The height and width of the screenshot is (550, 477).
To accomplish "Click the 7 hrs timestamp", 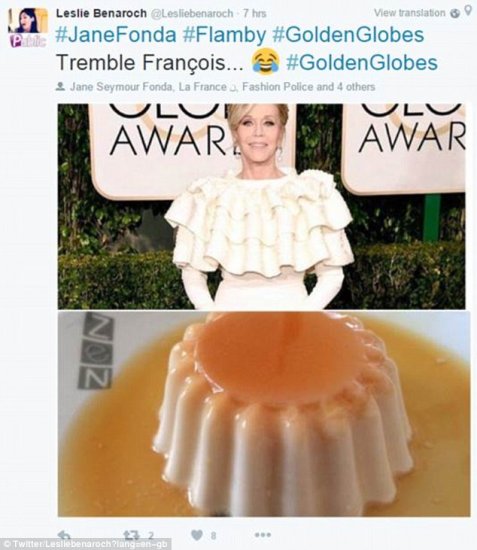I will point(255,14).
